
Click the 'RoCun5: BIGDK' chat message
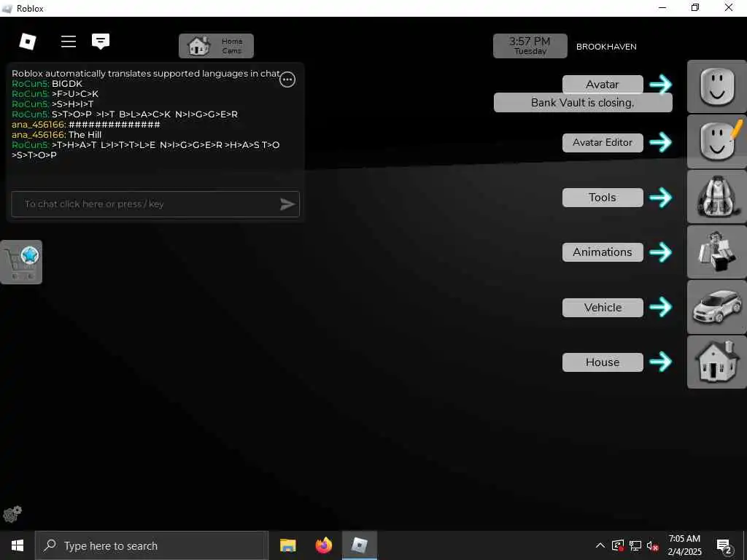pos(47,84)
